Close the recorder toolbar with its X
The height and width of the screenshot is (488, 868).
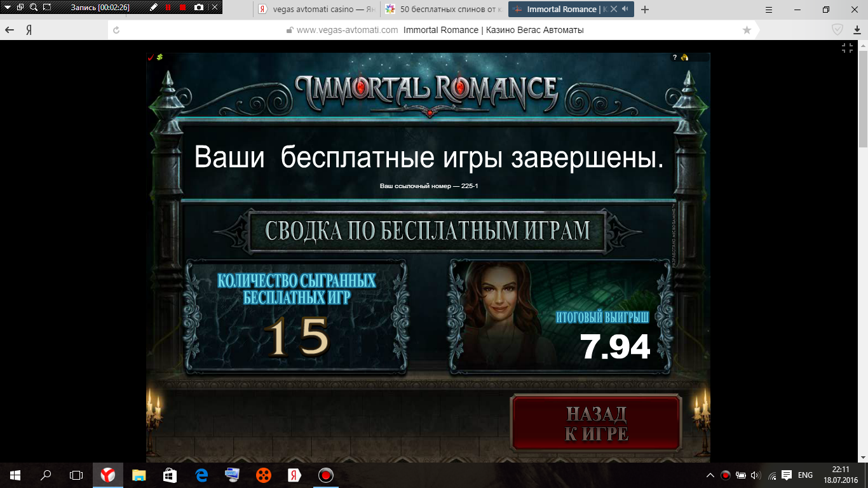(x=215, y=8)
